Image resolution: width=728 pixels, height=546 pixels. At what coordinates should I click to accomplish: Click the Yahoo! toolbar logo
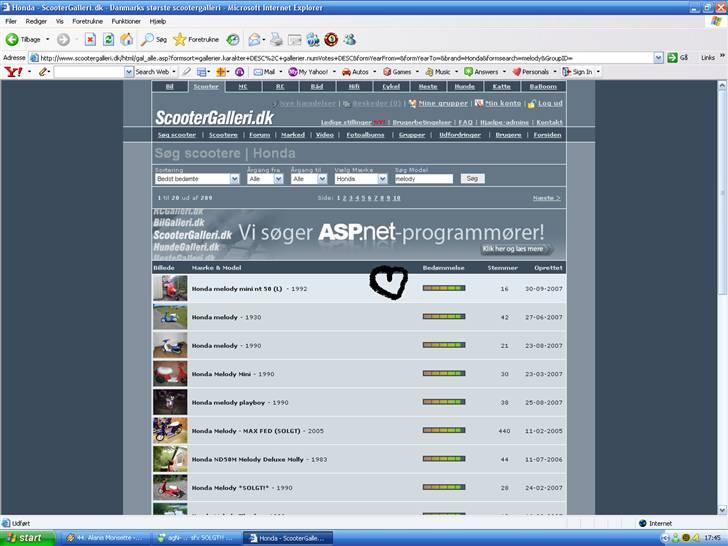point(13,72)
